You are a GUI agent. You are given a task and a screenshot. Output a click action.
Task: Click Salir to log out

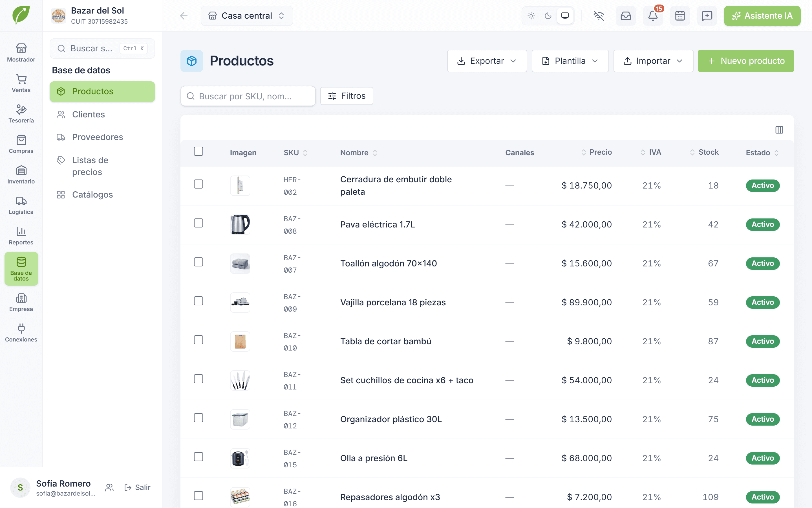click(x=137, y=487)
